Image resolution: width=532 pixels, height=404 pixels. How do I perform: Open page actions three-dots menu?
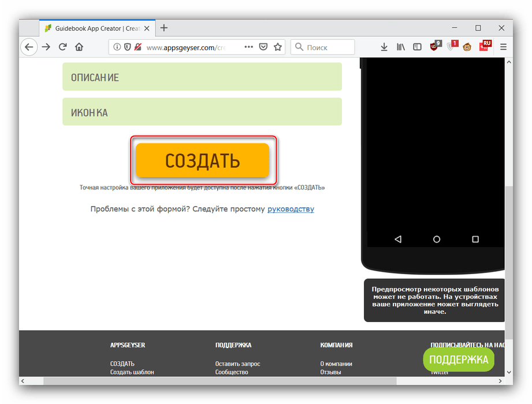tap(249, 47)
